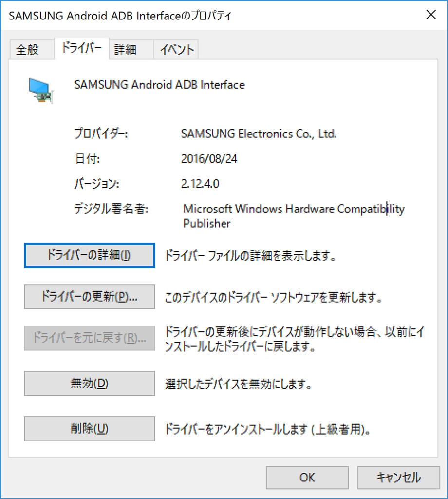Open the イベント tab
This screenshot has height=499, width=448.
click(x=176, y=50)
